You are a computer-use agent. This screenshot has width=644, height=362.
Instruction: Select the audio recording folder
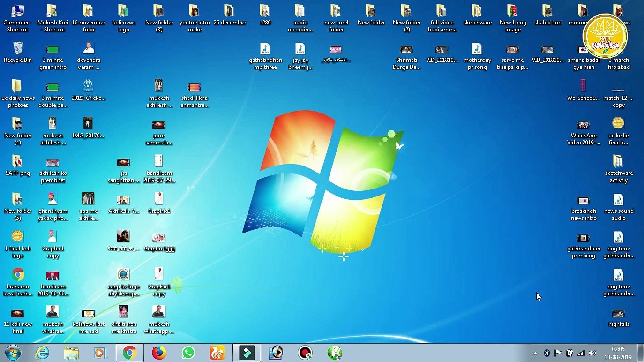(300, 19)
